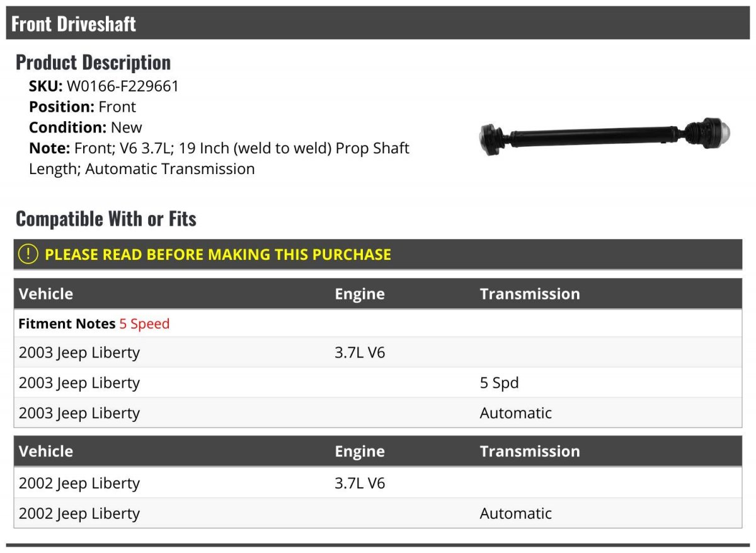Click the SKU number W0166-F229661

(123, 86)
